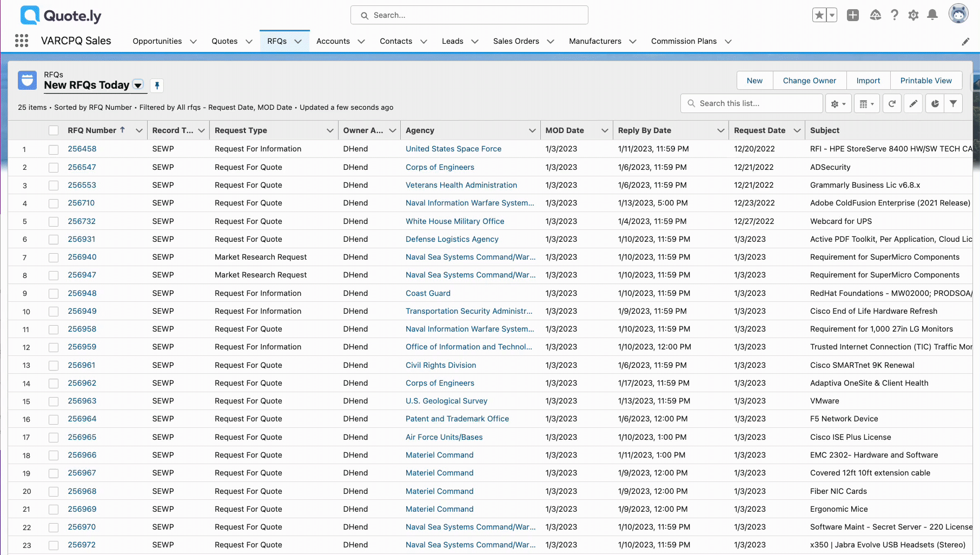
Task: Open Help question mark icon
Action: tap(895, 15)
